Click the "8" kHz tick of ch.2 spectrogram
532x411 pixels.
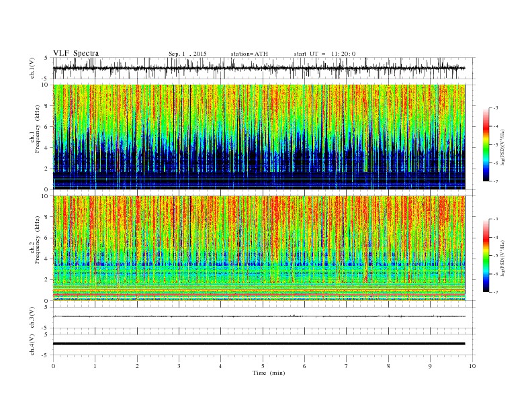point(46,217)
